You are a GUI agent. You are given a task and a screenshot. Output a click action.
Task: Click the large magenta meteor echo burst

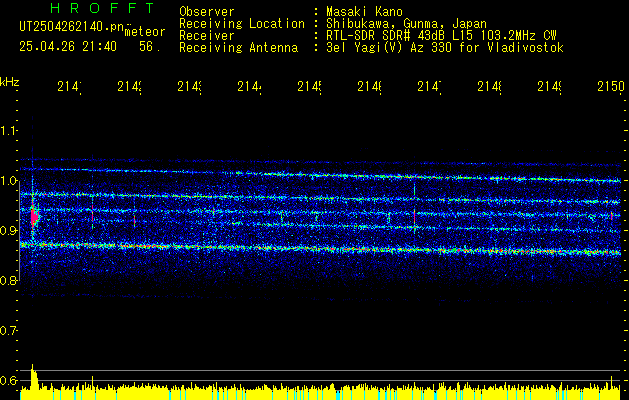click(x=34, y=217)
